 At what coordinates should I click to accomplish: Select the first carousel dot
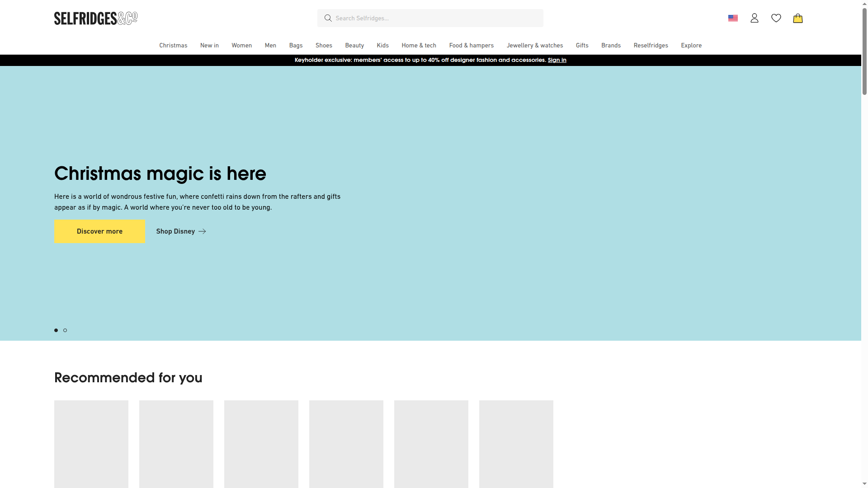pyautogui.click(x=56, y=330)
